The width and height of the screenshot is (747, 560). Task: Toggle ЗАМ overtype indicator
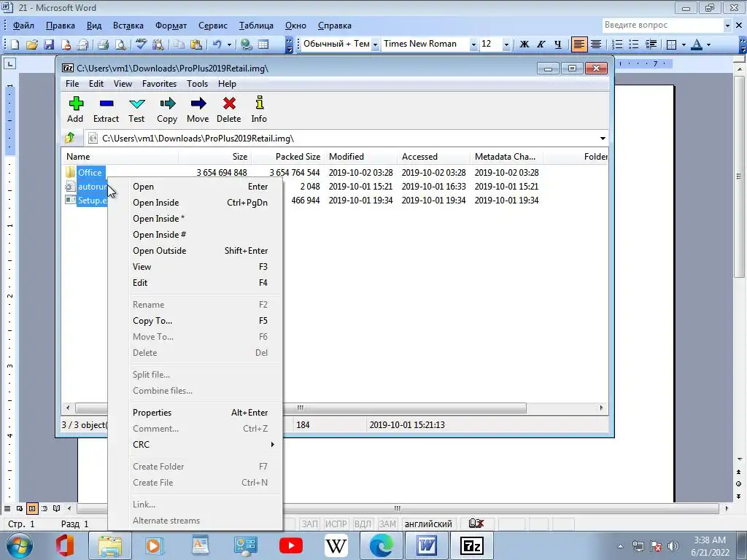click(x=387, y=524)
